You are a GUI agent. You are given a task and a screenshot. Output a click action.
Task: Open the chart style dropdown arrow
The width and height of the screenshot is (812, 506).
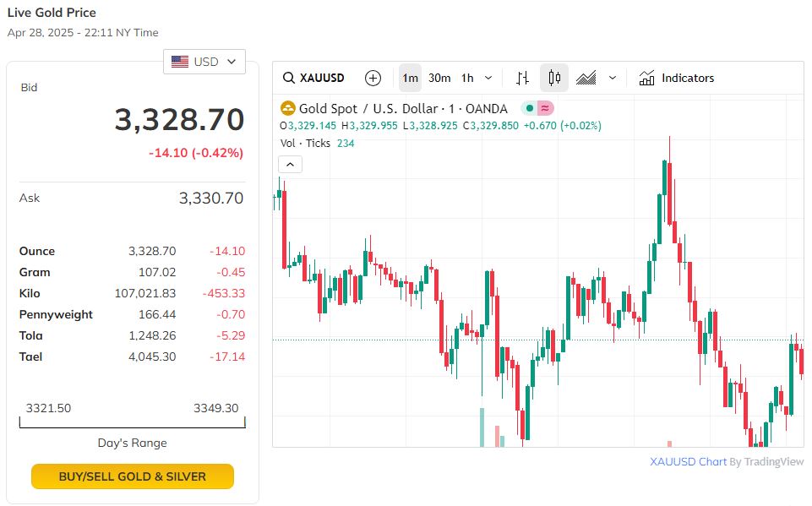point(613,78)
